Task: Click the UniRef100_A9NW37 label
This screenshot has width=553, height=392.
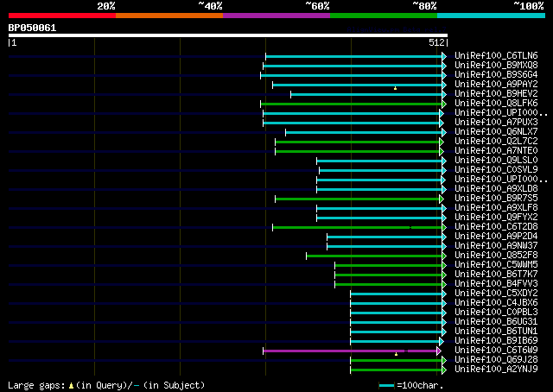Action: point(496,246)
